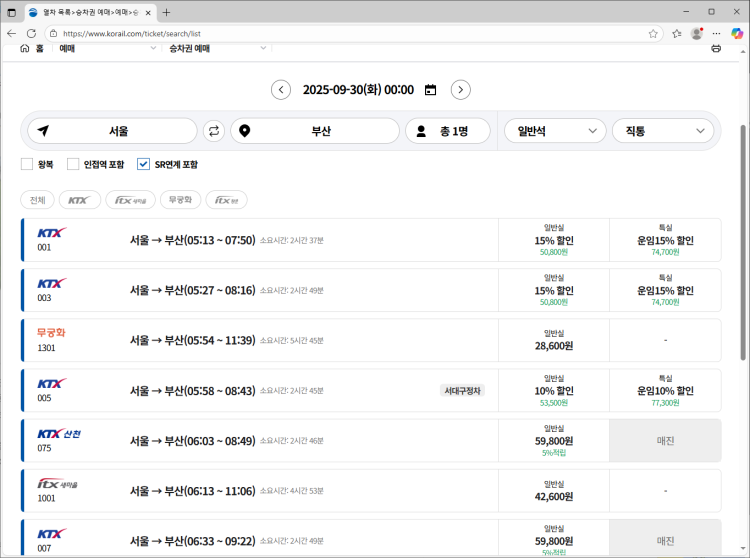Change arrival station 부산
This screenshot has height=558, width=750.
pyautogui.click(x=315, y=131)
